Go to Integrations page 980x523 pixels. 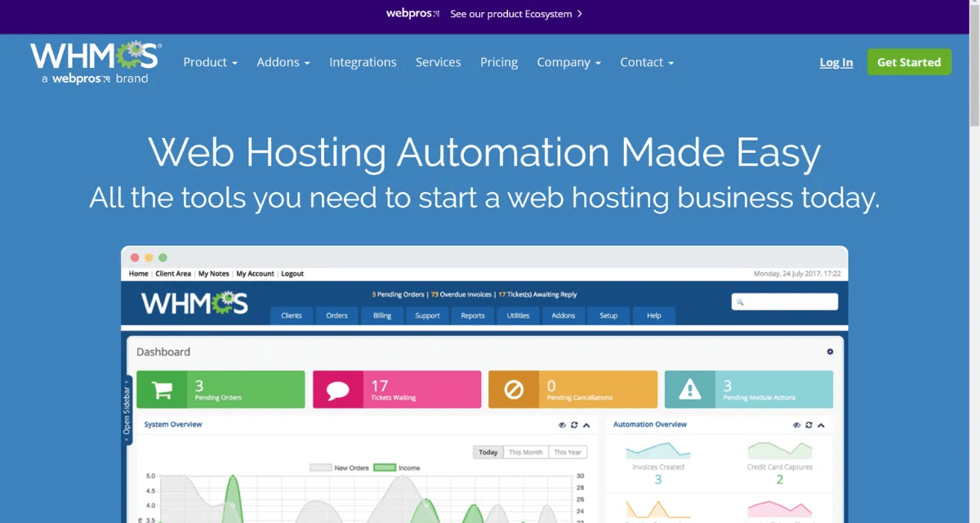click(363, 62)
